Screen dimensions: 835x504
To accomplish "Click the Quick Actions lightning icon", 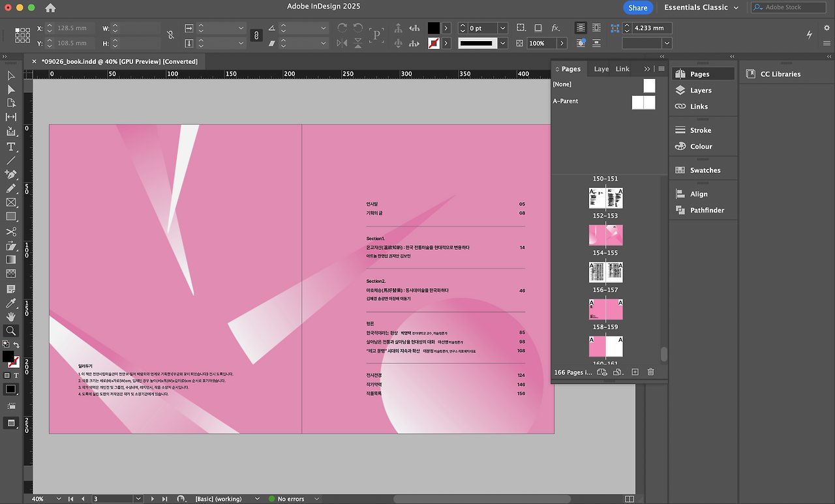I will [810, 35].
